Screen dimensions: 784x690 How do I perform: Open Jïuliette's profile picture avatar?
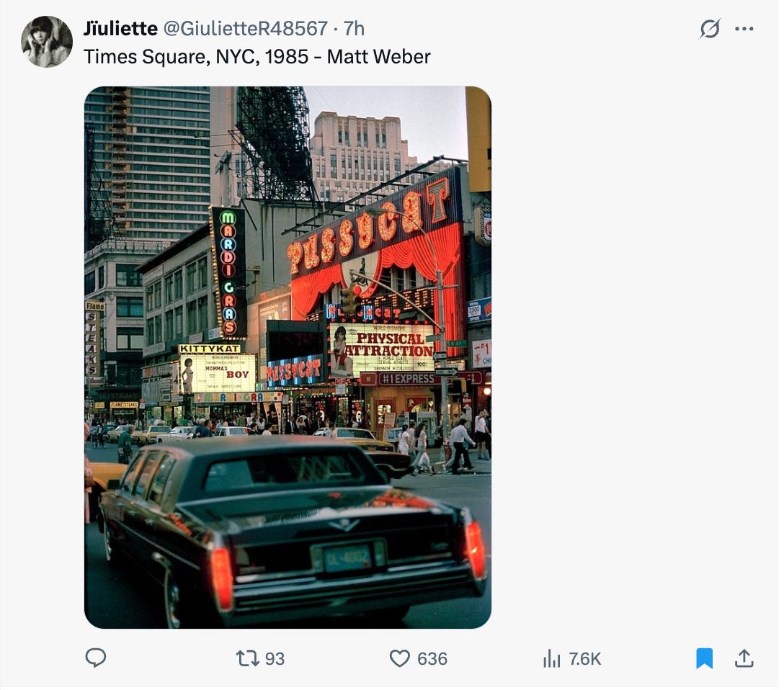[47, 42]
